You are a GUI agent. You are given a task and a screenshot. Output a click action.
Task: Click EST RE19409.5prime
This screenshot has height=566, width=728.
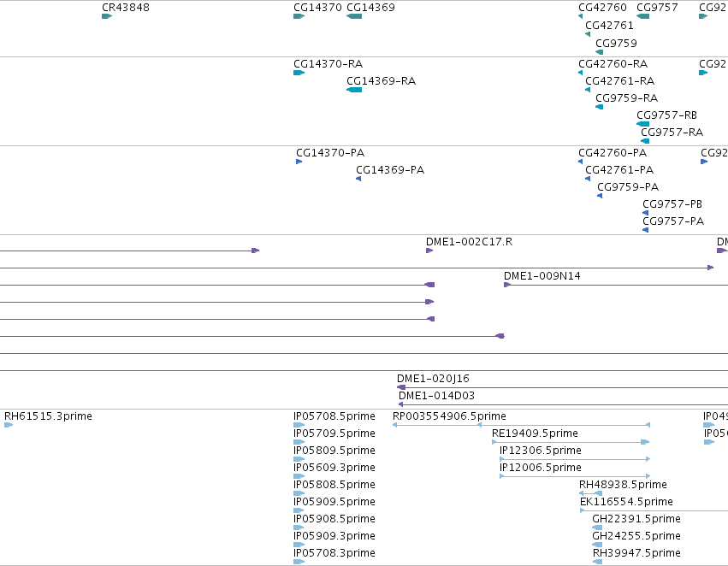pos(535,433)
